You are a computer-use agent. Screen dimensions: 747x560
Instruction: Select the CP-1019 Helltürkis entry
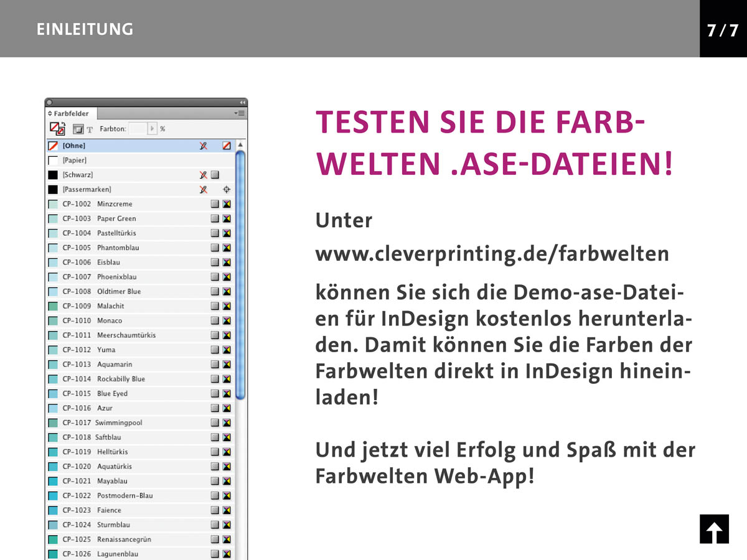click(141, 452)
